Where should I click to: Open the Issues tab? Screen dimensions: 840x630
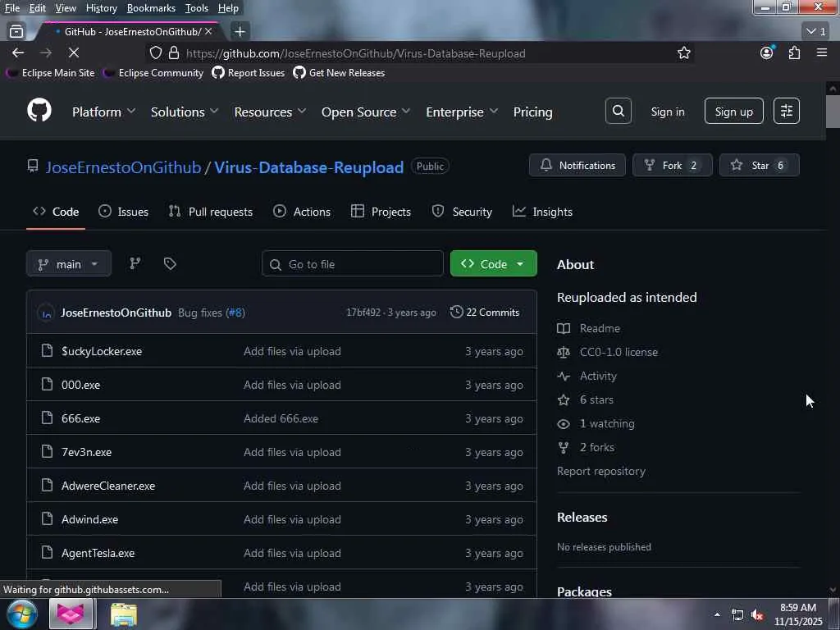[x=123, y=212]
